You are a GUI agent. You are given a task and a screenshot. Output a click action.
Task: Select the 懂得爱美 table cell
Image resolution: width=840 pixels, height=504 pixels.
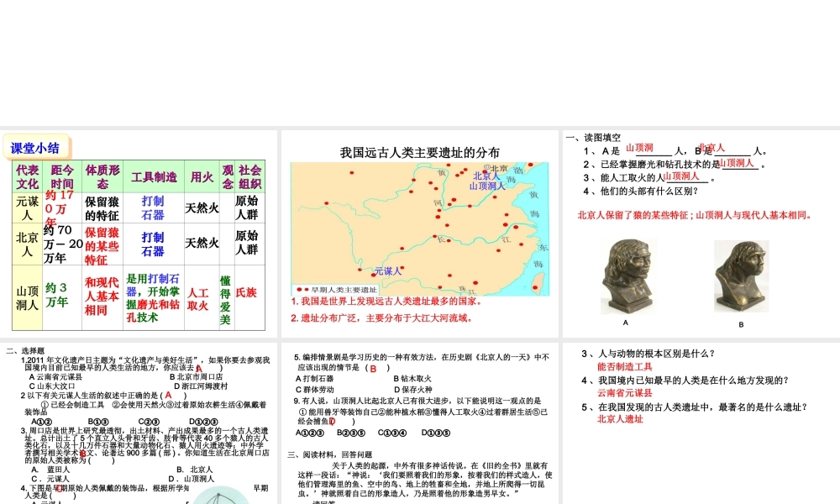tap(225, 300)
